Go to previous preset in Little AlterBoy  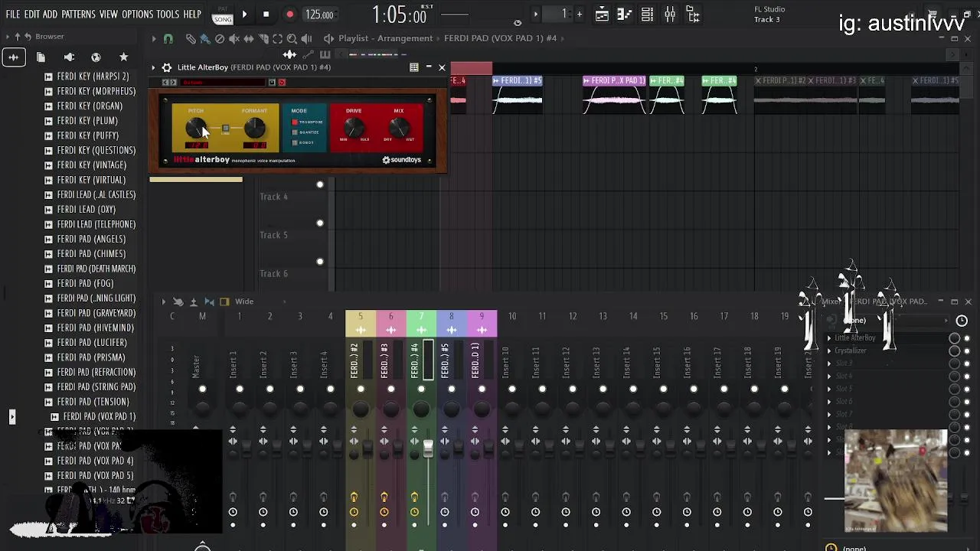click(167, 82)
